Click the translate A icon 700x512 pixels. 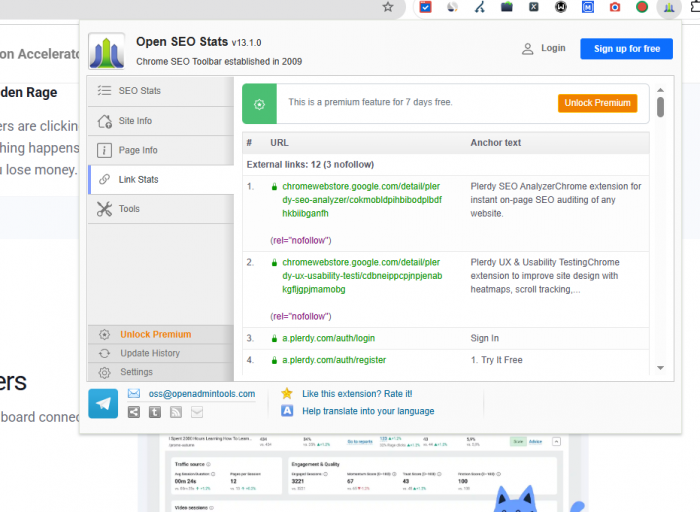tap(287, 411)
